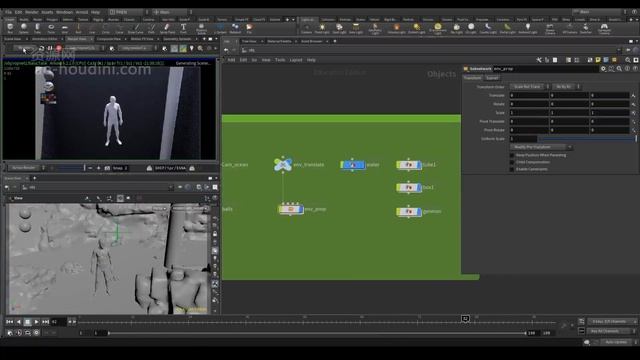Image resolution: width=640 pixels, height=360 pixels.
Task: Switch to the Animation Editor tab
Action: click(45, 39)
